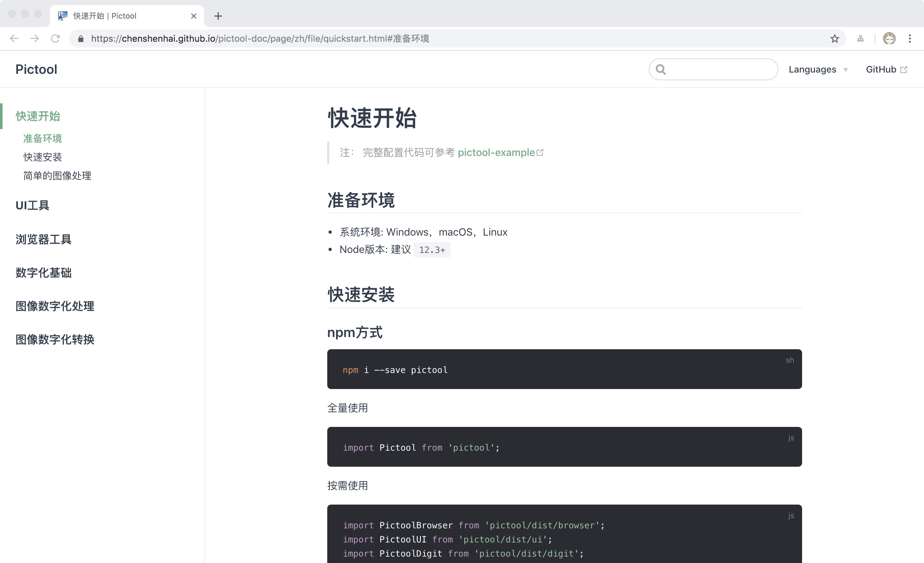
Task: Select the 快速开始 | Pictool browser tab
Action: (127, 16)
